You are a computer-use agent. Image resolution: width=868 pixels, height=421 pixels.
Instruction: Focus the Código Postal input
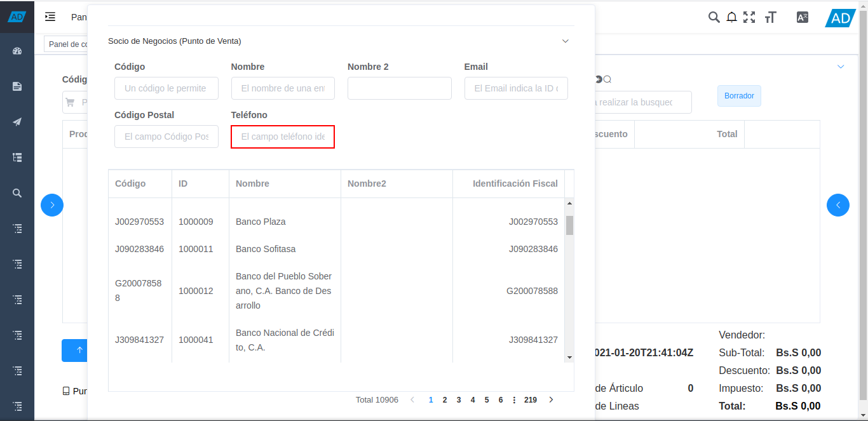pyautogui.click(x=166, y=137)
